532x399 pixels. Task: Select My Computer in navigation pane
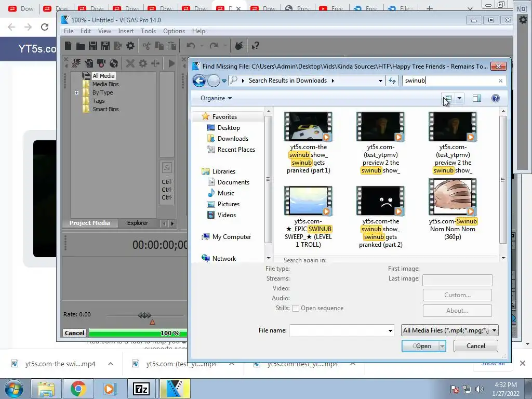click(232, 237)
